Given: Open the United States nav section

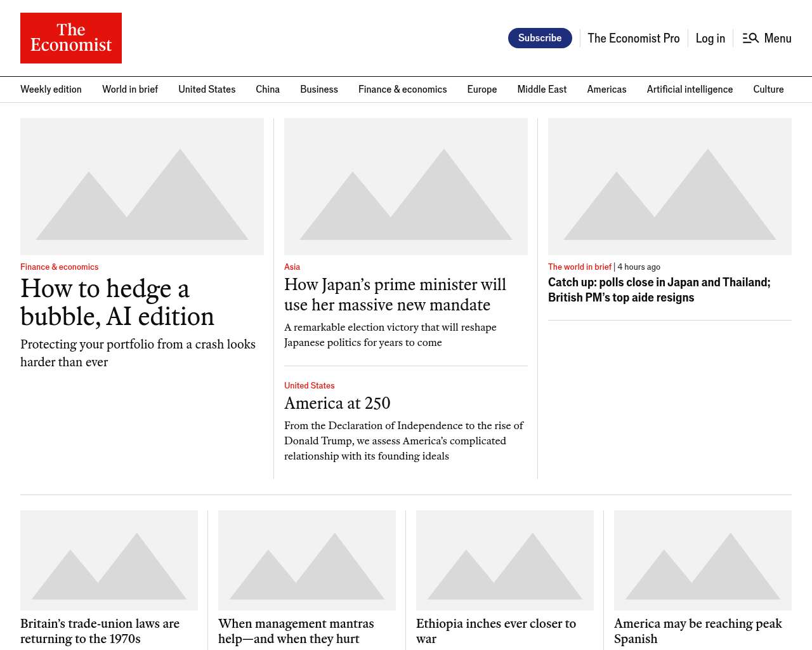Looking at the screenshot, I should [x=207, y=90].
